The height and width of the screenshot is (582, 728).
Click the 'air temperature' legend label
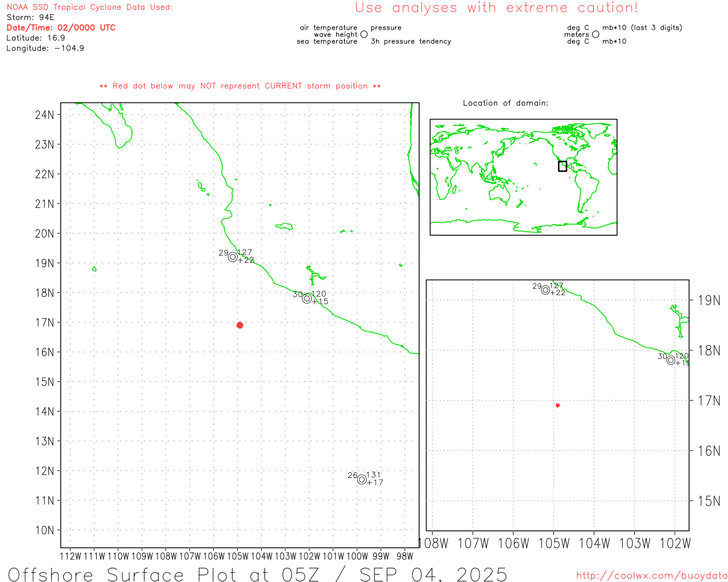329,27
